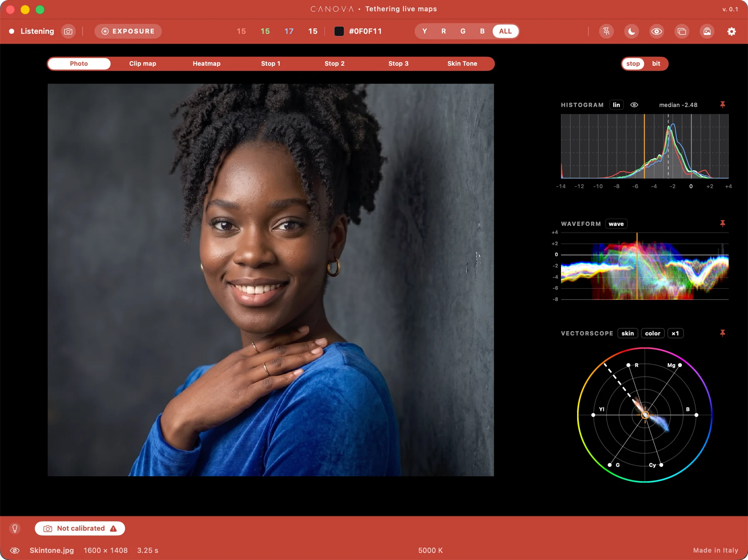The width and height of the screenshot is (748, 560).
Task: Click the lightbulb hint icon
Action: 15,528
